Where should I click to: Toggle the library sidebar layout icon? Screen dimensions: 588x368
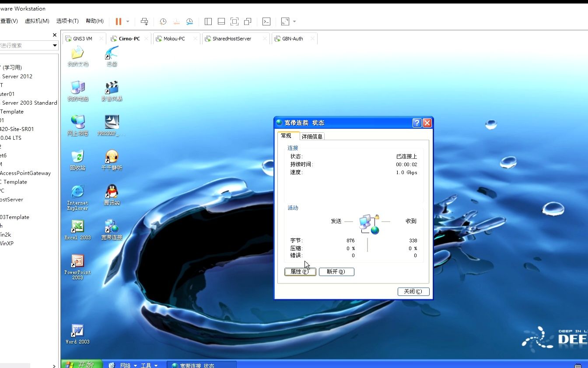coord(208,21)
